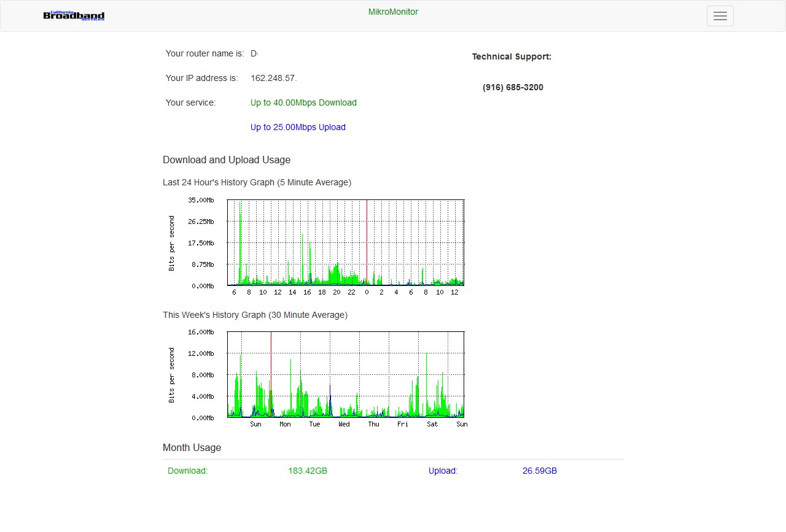The image size is (786, 532).
Task: Click the 'Up to 25.00Mbps Upload' text
Action: [x=298, y=127]
